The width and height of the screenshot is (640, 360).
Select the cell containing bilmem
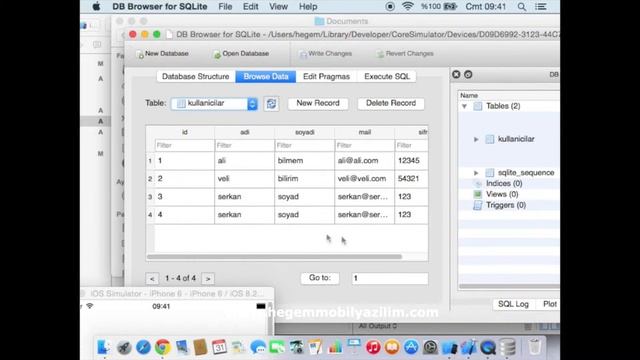click(304, 161)
